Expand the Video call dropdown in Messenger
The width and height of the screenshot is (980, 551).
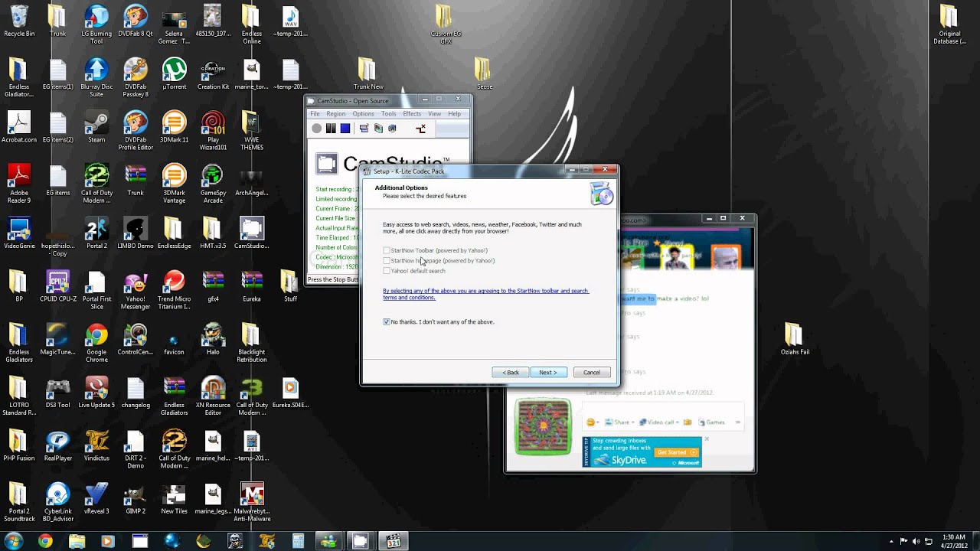click(659, 422)
